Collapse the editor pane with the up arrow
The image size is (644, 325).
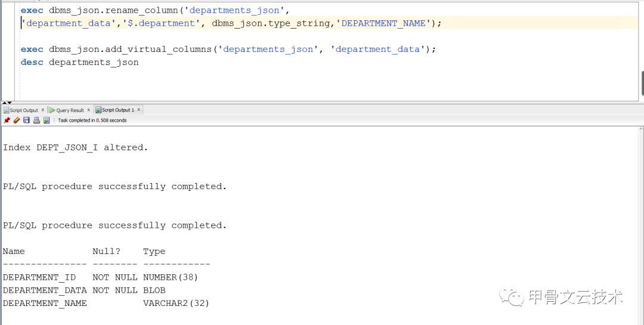coord(5,103)
